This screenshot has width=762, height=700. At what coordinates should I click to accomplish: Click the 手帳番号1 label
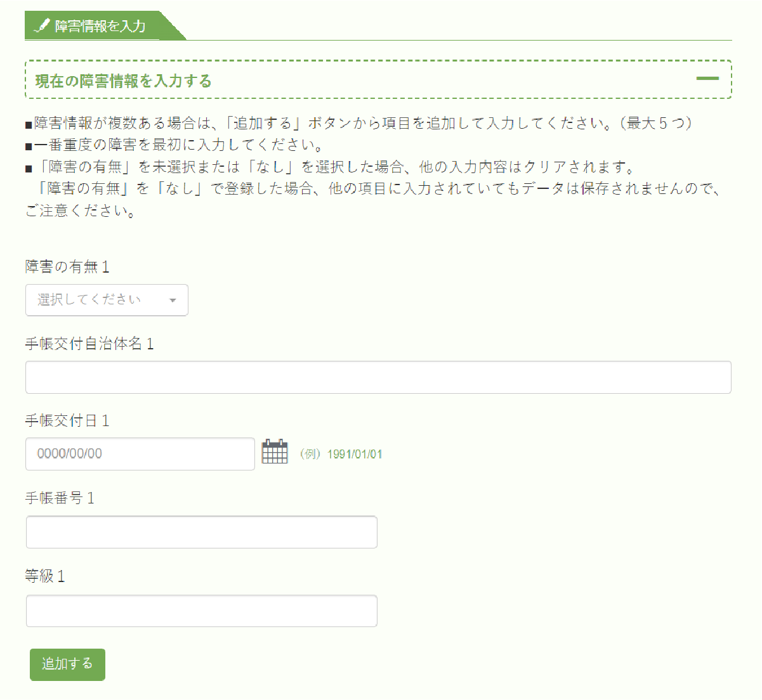60,498
